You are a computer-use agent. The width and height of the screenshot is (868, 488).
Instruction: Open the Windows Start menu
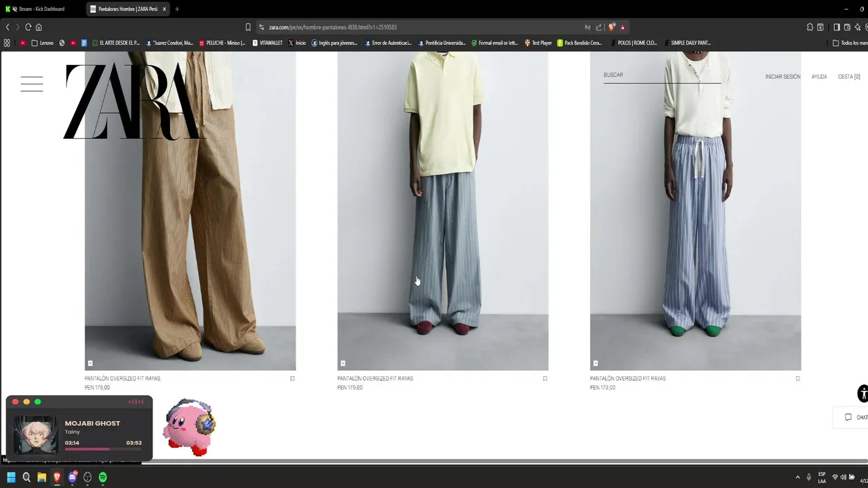(11, 477)
